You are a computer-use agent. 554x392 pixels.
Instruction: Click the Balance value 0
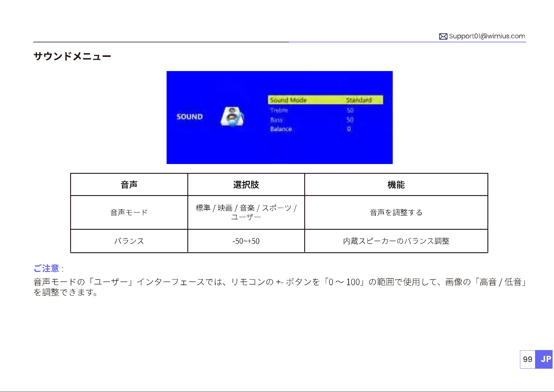(349, 129)
